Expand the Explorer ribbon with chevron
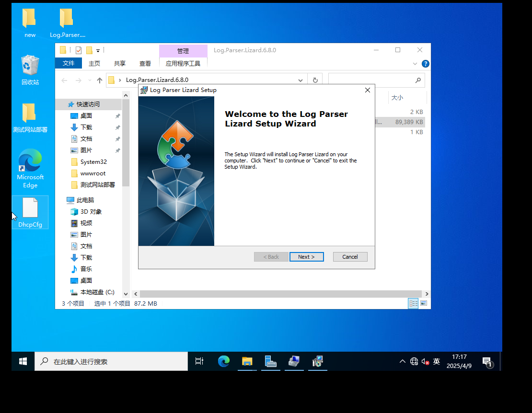The width and height of the screenshot is (532, 413). point(415,64)
